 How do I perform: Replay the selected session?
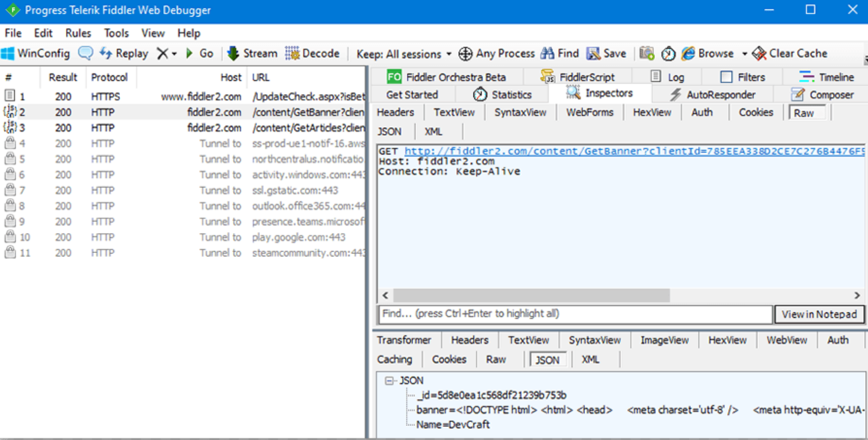[x=123, y=53]
